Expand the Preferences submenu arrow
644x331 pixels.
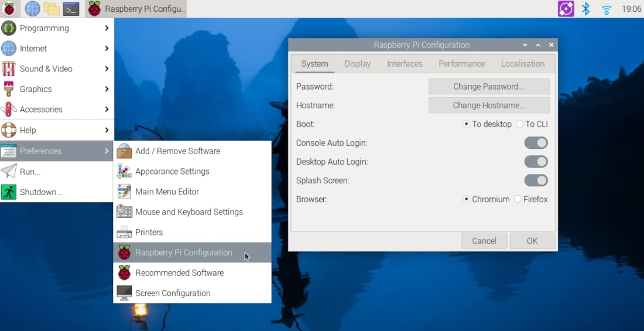pyautogui.click(x=107, y=151)
